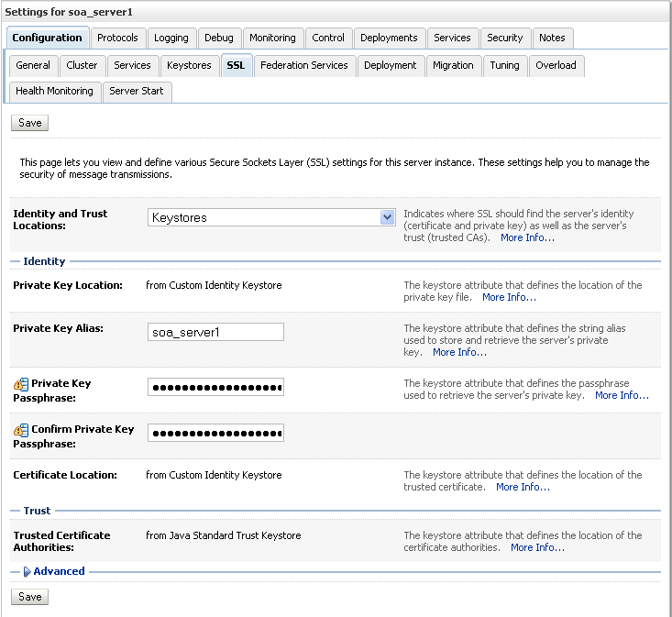Click the Confirm Private Key Passphrase lock icon
Image resolution: width=672 pixels, height=617 pixels.
point(21,430)
